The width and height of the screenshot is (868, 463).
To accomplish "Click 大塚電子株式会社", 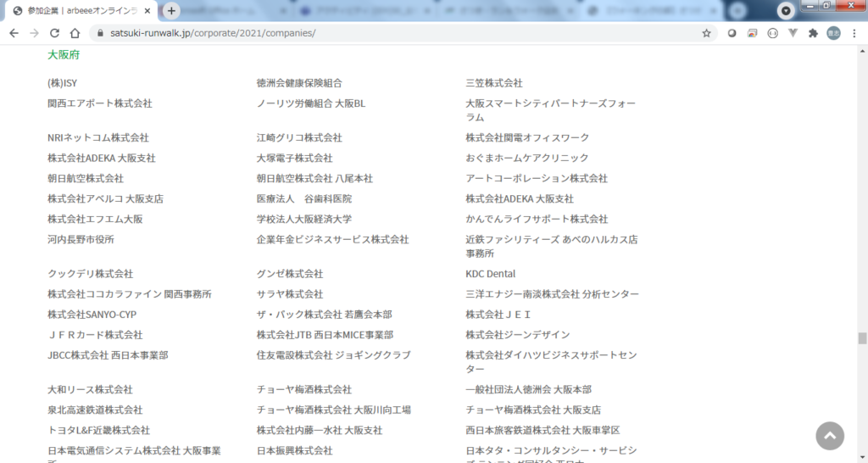I will [294, 159].
